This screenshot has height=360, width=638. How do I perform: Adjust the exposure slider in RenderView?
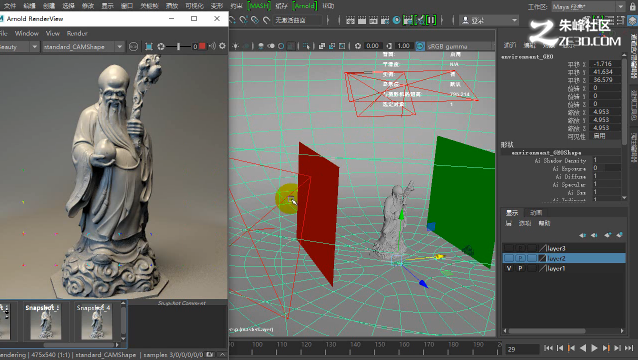tap(178, 47)
